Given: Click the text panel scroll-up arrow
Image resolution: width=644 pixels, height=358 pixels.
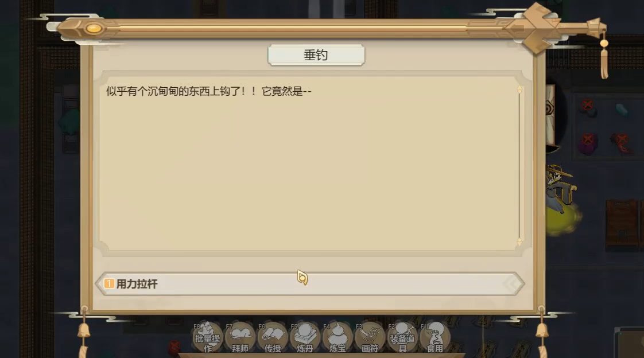Looking at the screenshot, I should (519, 89).
